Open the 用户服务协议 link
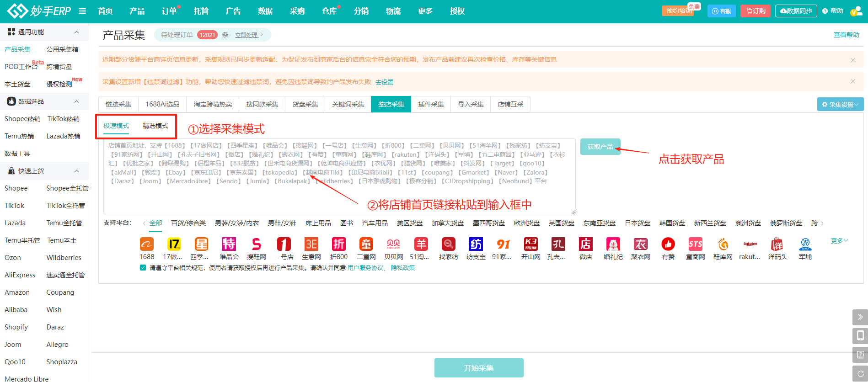The width and height of the screenshot is (868, 382). 365,268
